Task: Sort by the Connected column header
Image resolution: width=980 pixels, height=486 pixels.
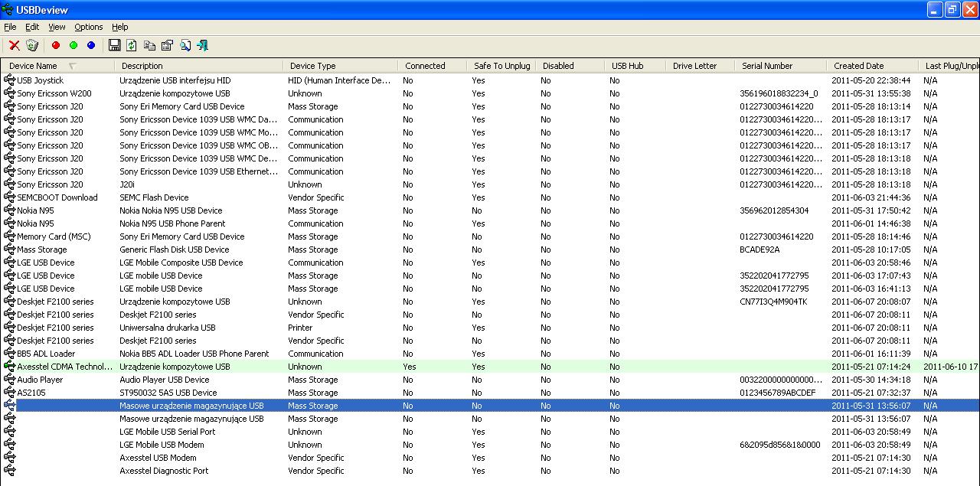Action: click(x=433, y=66)
